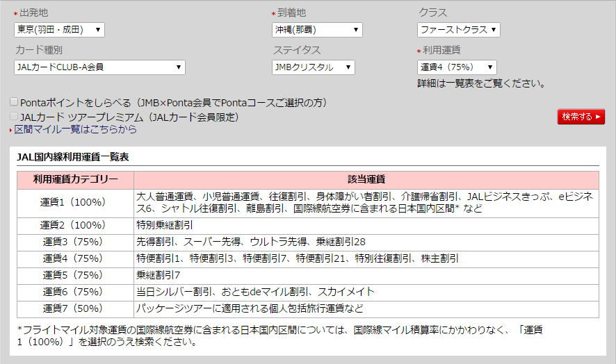Click the 運賃7（50%） table cell
This screenshot has width=616, height=364.
75,309
